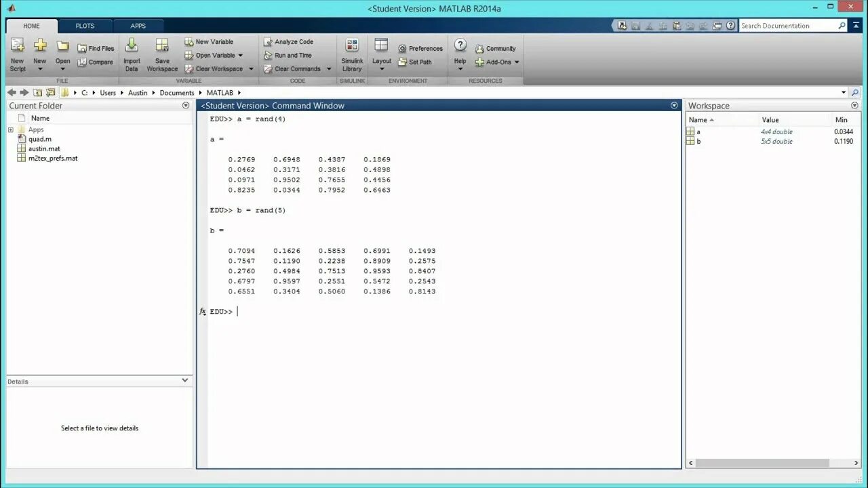Switch to the APPS tab
The image size is (868, 488).
coord(138,26)
